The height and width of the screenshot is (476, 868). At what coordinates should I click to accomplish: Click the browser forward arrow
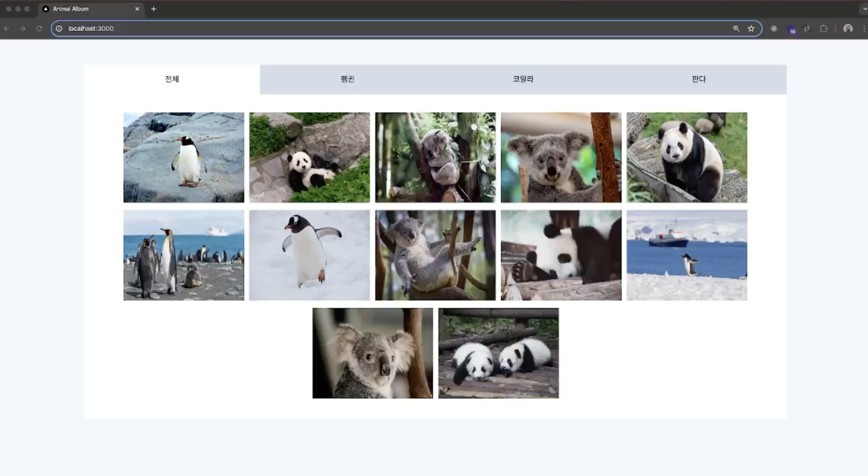pyautogui.click(x=23, y=28)
